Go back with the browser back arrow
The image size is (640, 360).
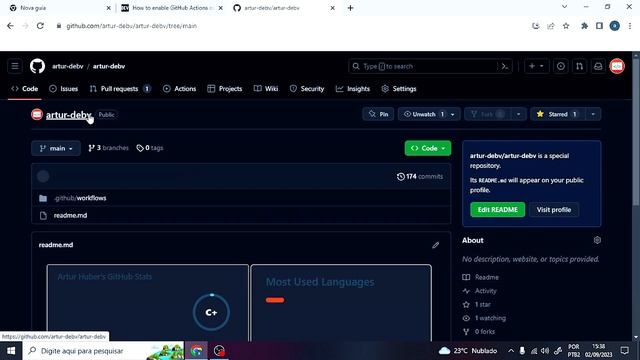10,26
